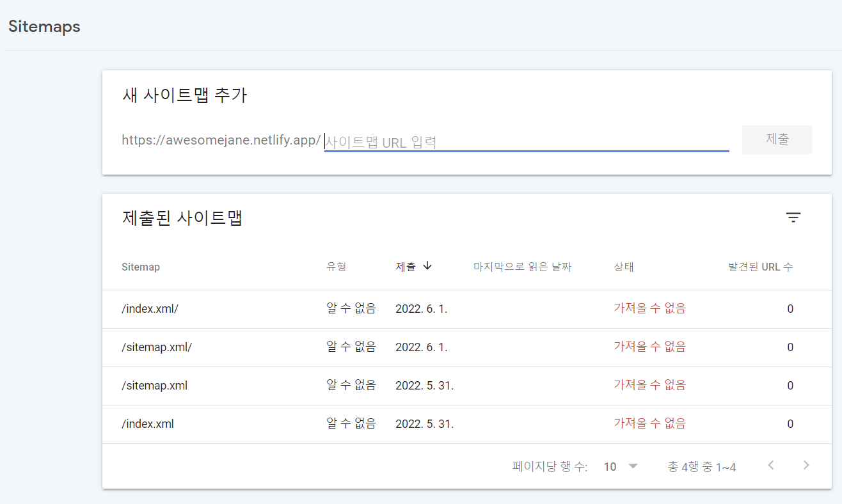Open the rows per page dropdown
Screen dimensions: 842x504
pos(621,466)
